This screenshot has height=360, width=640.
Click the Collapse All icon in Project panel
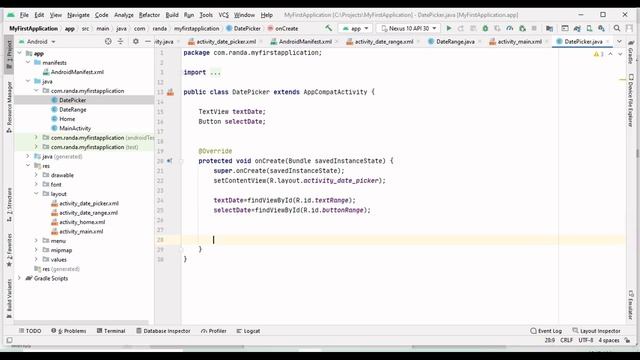pyautogui.click(x=120, y=41)
